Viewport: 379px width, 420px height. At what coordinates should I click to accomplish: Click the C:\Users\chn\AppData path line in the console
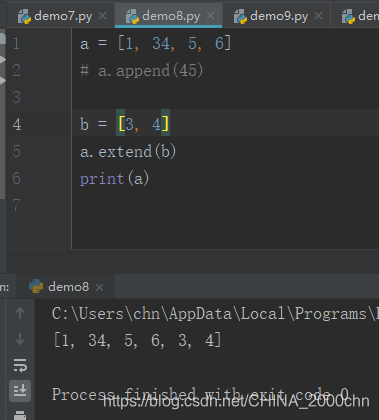pos(215,314)
